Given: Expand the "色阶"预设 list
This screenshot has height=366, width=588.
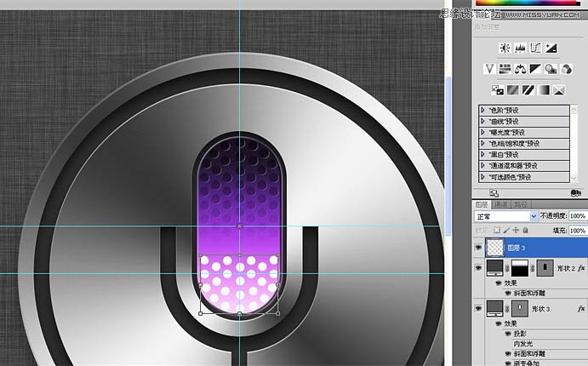Looking at the screenshot, I should click(482, 111).
